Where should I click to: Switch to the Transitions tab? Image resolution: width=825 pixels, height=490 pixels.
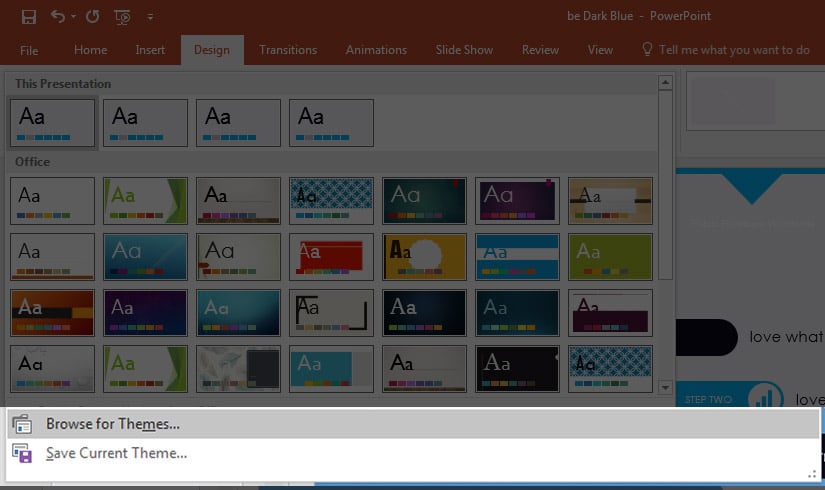[x=288, y=50]
